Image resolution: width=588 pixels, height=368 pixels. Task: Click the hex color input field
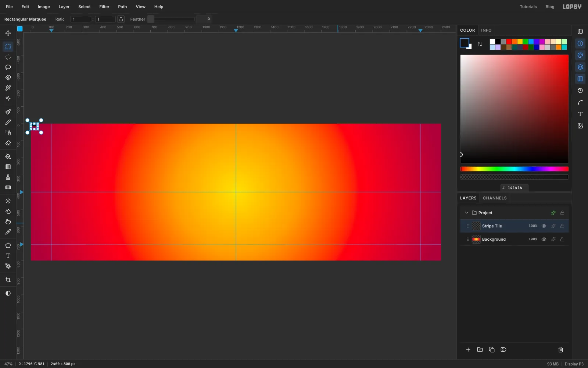(514, 188)
